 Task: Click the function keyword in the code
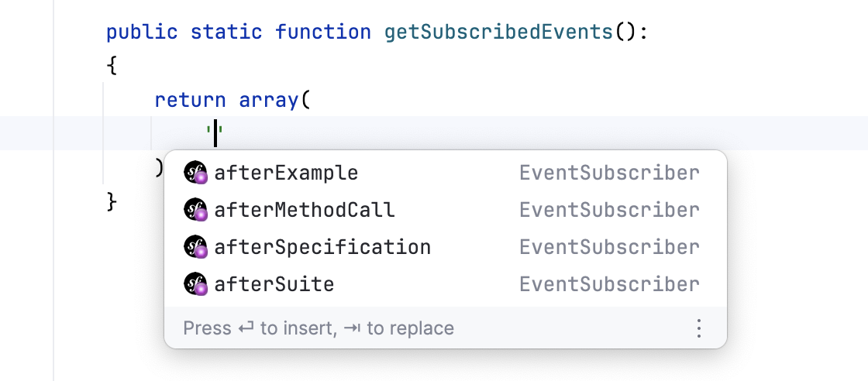point(322,33)
